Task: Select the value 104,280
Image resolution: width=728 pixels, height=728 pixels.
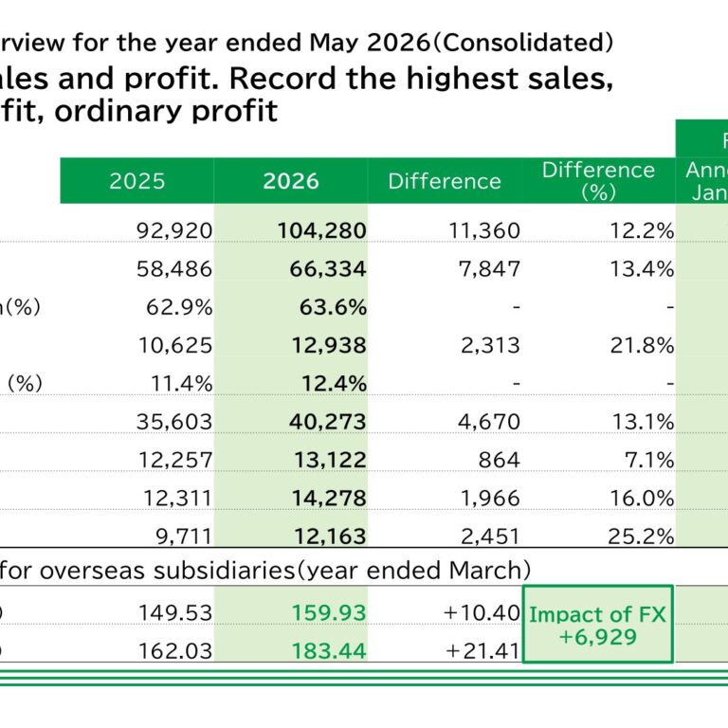Action: pos(321,230)
